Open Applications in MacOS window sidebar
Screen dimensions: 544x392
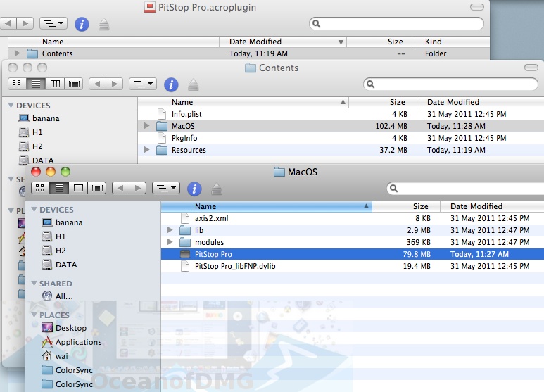(72, 342)
